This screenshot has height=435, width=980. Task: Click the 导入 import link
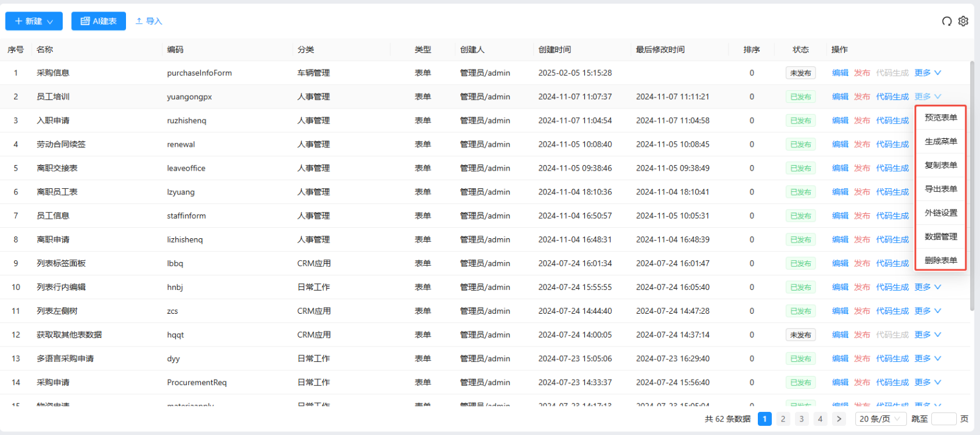[x=149, y=21]
